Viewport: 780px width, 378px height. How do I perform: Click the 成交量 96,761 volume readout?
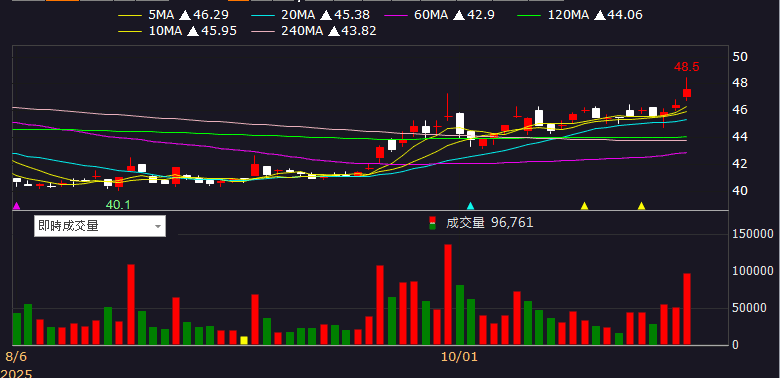click(x=489, y=222)
